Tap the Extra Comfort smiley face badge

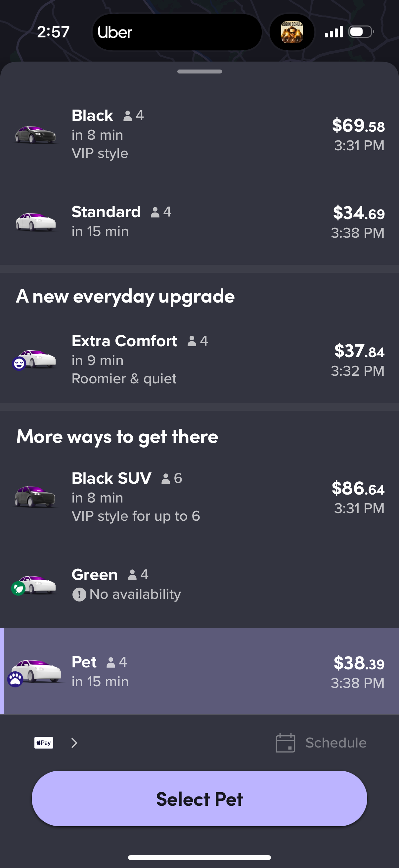[x=19, y=364]
